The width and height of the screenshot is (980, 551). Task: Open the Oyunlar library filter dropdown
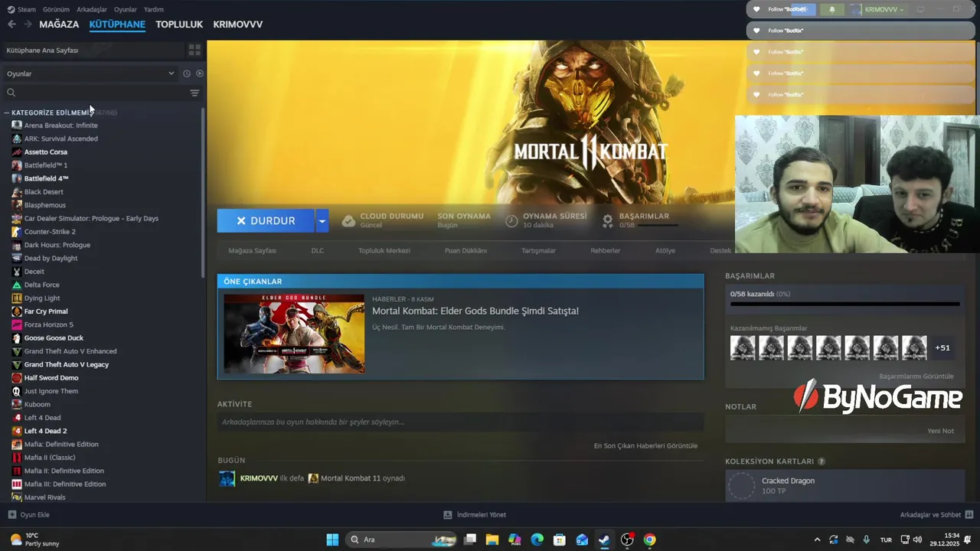click(90, 73)
